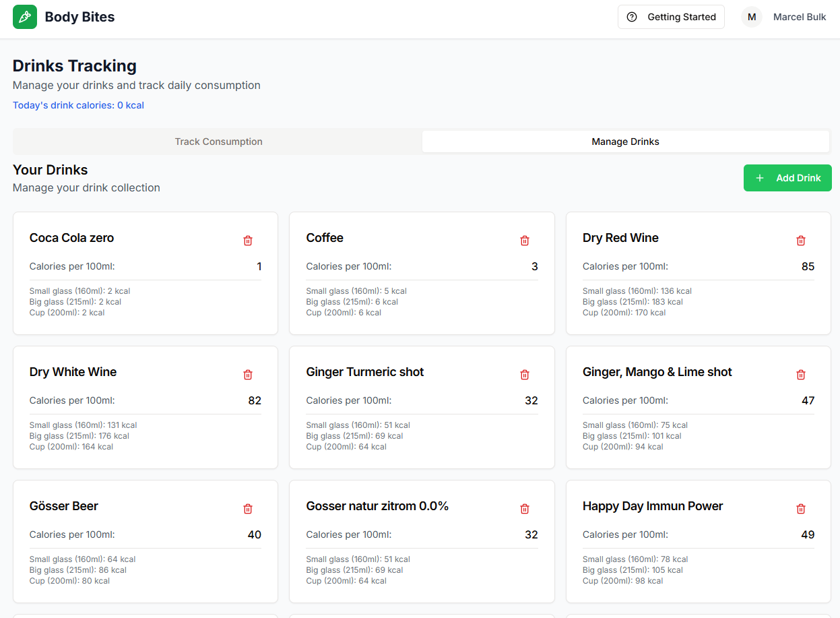The height and width of the screenshot is (618, 840).
Task: Click the M user avatar circle
Action: 752,17
